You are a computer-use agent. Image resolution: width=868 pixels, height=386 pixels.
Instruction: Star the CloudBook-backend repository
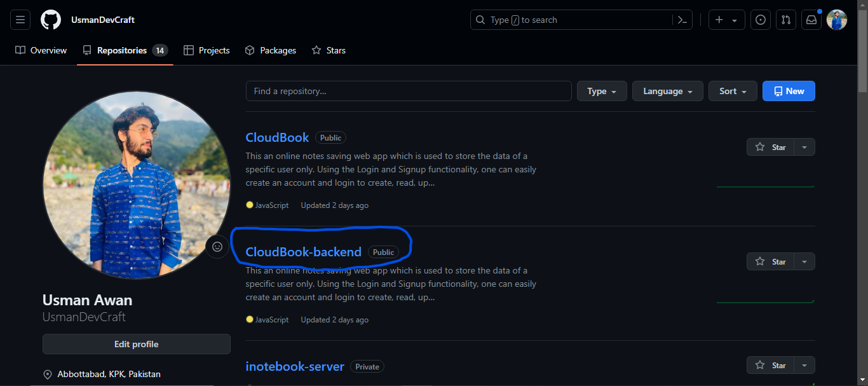pos(770,261)
